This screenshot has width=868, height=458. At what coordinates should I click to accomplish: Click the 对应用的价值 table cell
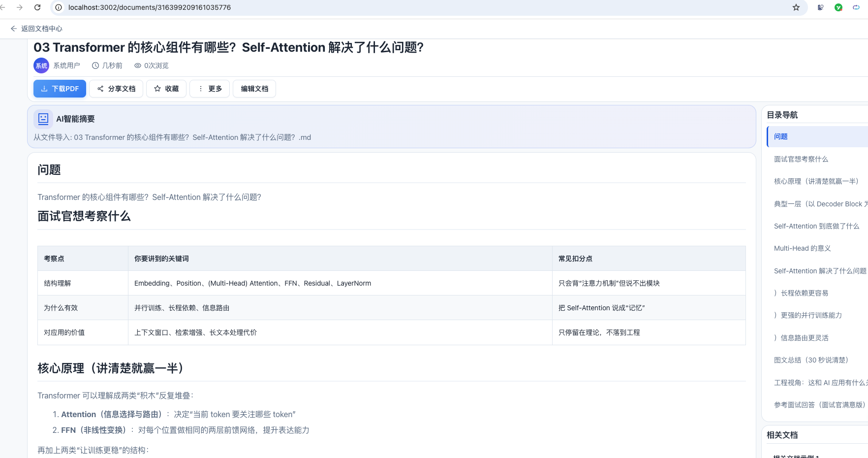(83, 332)
